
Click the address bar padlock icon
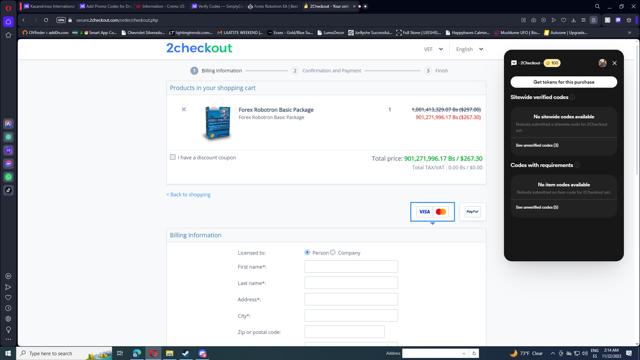[x=70, y=20]
